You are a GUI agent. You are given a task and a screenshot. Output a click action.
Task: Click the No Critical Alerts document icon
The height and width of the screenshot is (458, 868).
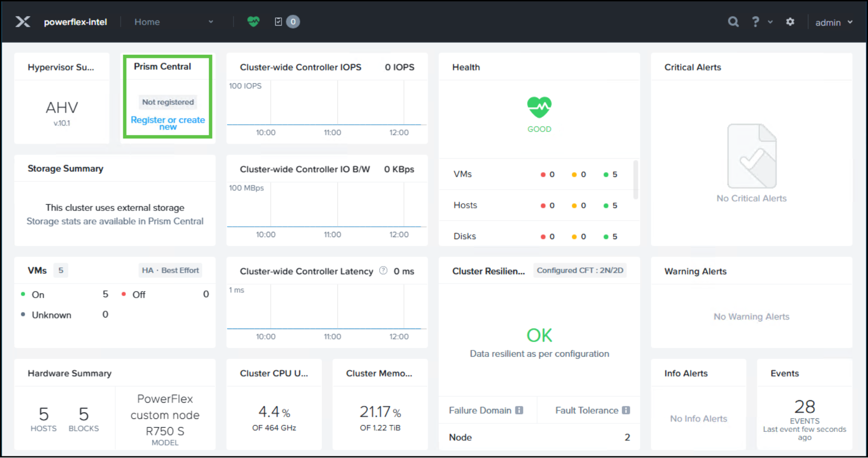(752, 156)
